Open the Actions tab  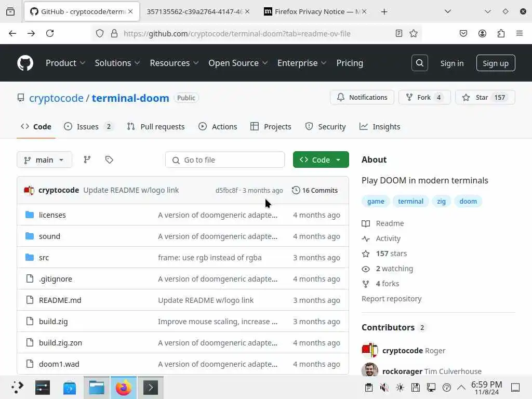click(218, 127)
